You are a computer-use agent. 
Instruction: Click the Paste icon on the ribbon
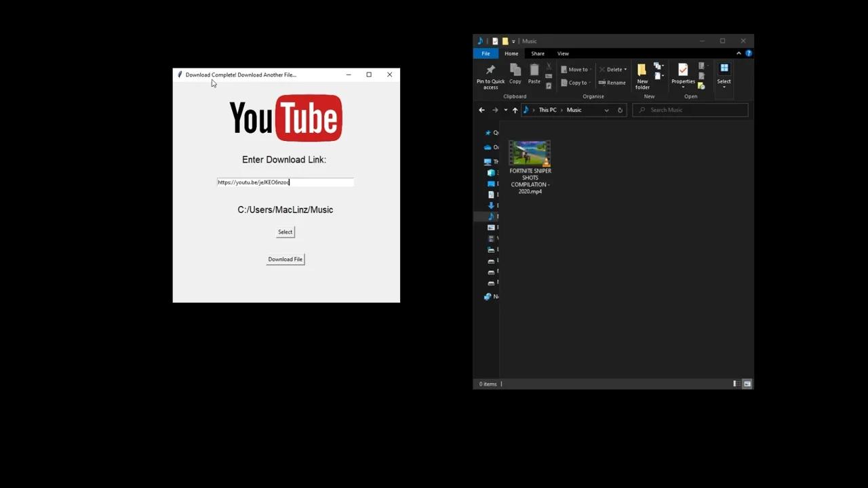(534, 71)
